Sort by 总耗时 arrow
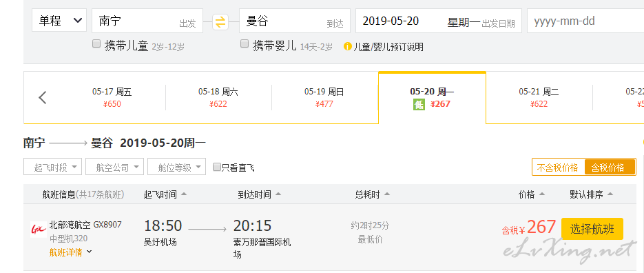The height and width of the screenshot is (273, 644). 387,194
